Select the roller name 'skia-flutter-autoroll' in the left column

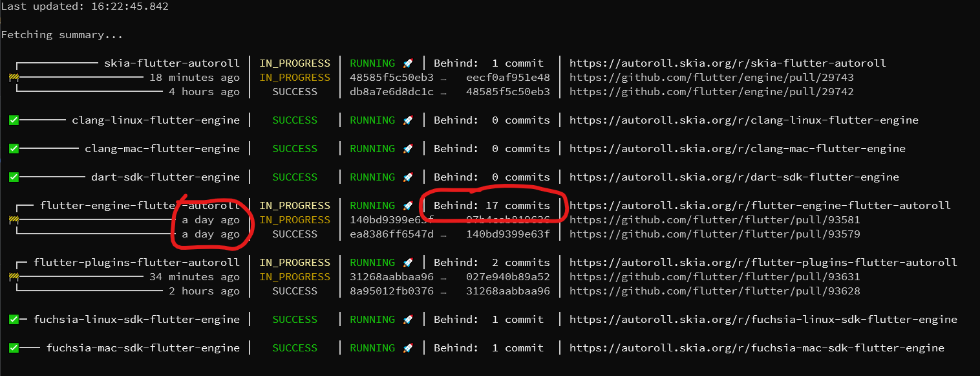(172, 63)
